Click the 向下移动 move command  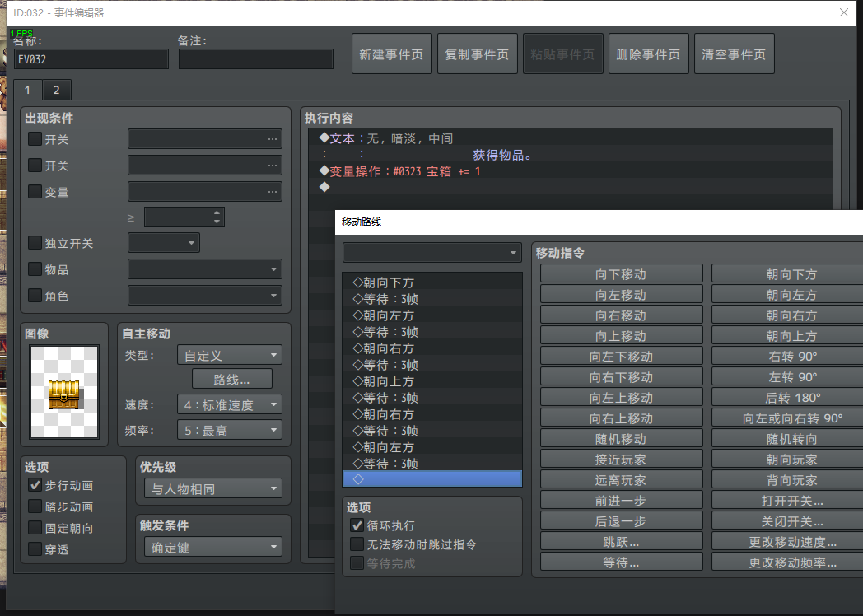coord(622,273)
